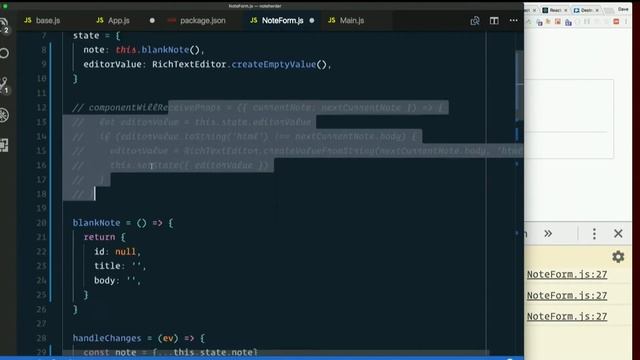This screenshot has height=360, width=640.
Task: Close the DevTools panel with X
Action: coord(618,233)
